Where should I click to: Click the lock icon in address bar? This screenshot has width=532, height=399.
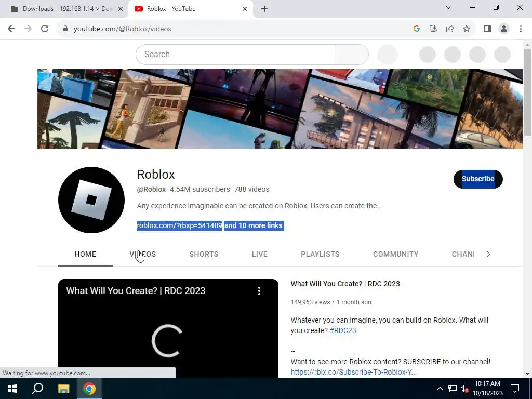tap(65, 29)
